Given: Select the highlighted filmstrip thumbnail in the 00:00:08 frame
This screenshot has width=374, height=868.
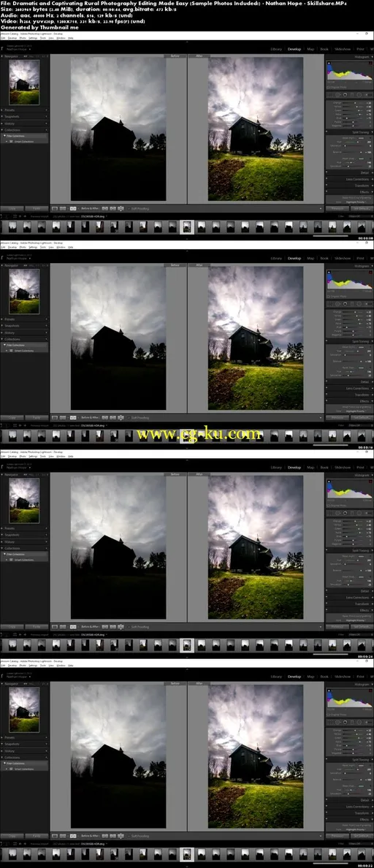Looking at the screenshot, I should [x=186, y=226].
